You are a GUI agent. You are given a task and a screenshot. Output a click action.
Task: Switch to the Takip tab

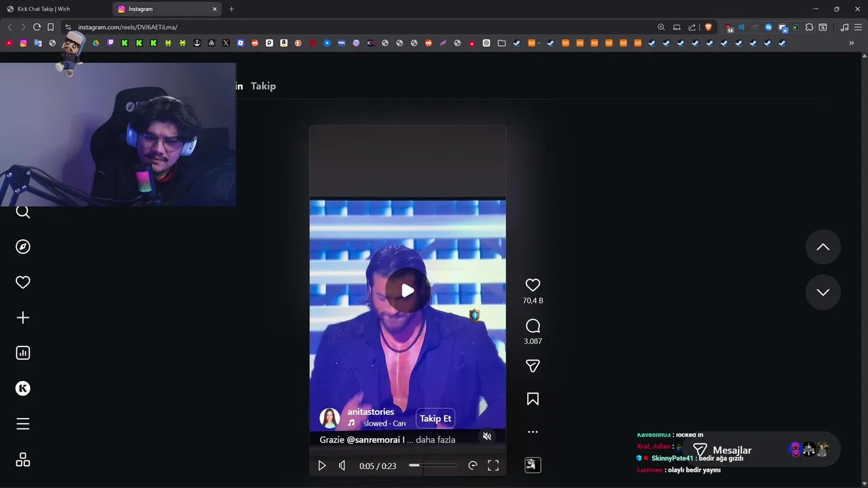tap(263, 86)
